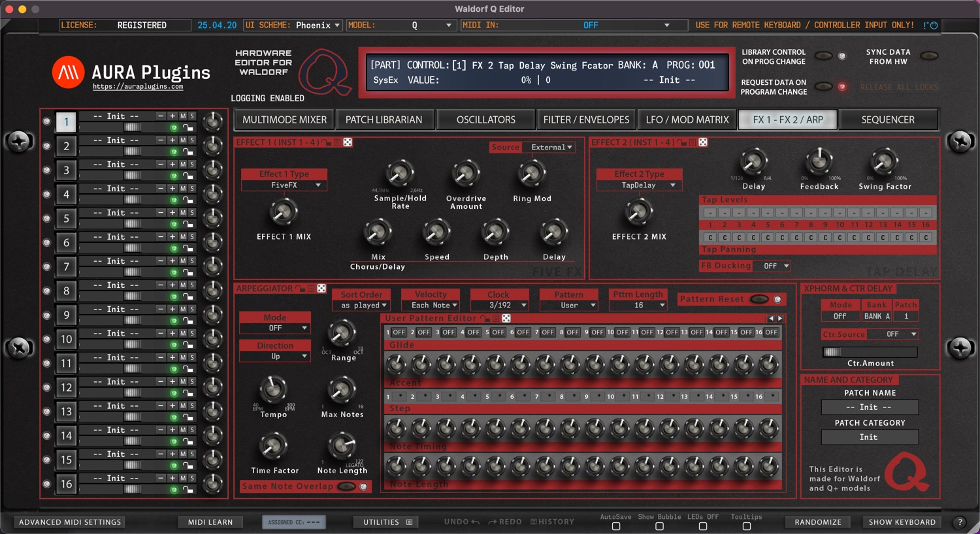
Task: Click the MIDI Learn button
Action: coord(210,522)
